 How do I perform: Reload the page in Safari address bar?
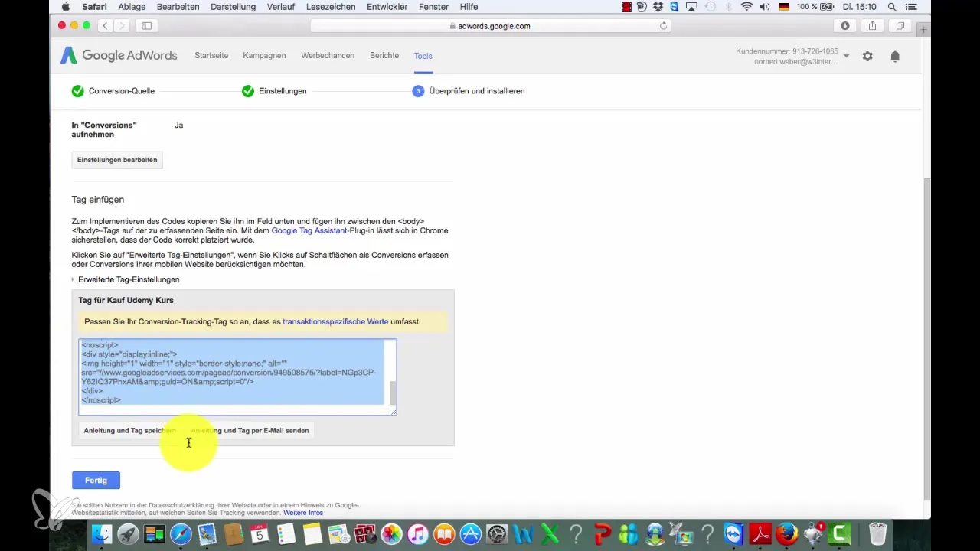pyautogui.click(x=663, y=26)
